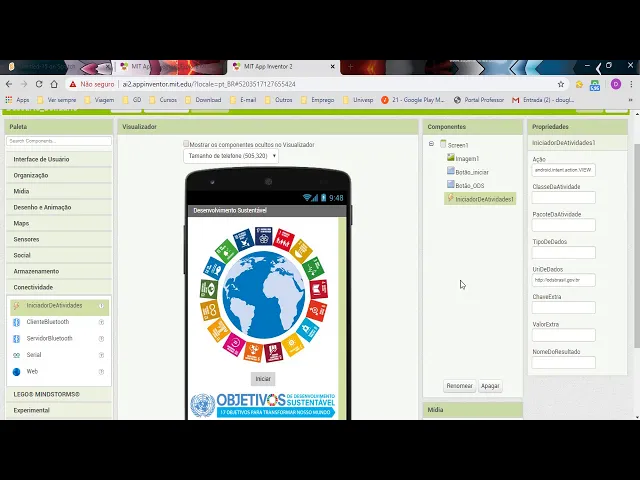Click the Não seguro warning icon
Image resolution: width=640 pixels, height=480 pixels.
tap(73, 84)
